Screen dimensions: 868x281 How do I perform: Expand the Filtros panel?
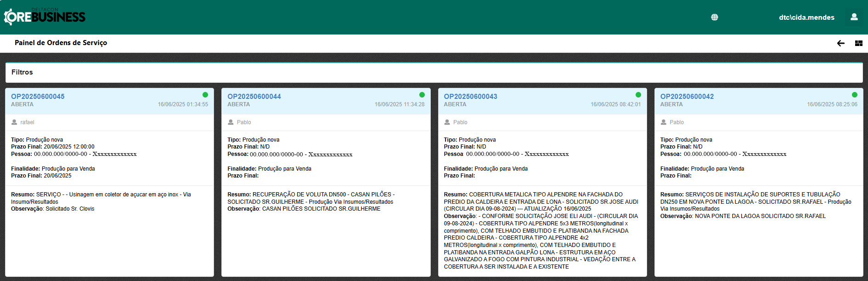coord(22,72)
